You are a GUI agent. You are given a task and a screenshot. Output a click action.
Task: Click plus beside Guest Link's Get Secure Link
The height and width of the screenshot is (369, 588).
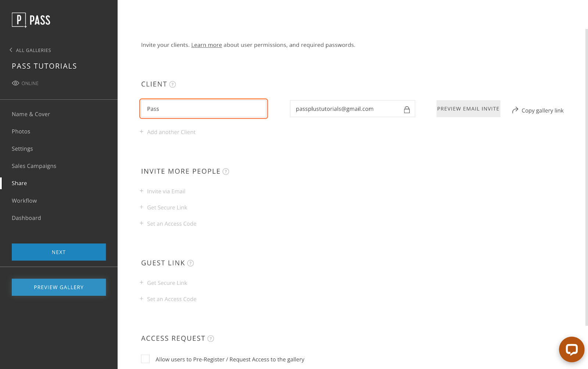pyautogui.click(x=141, y=282)
